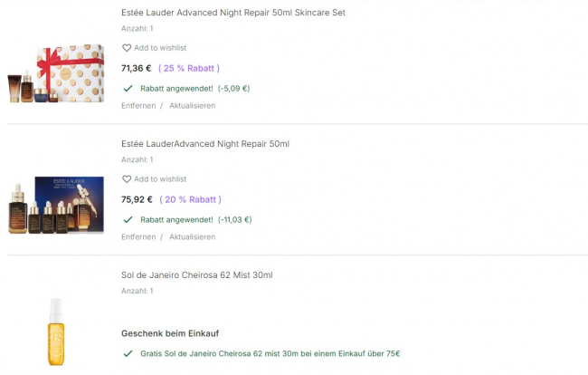Click the 25 % Rabatt label
The height and width of the screenshot is (375, 588).
pos(189,68)
